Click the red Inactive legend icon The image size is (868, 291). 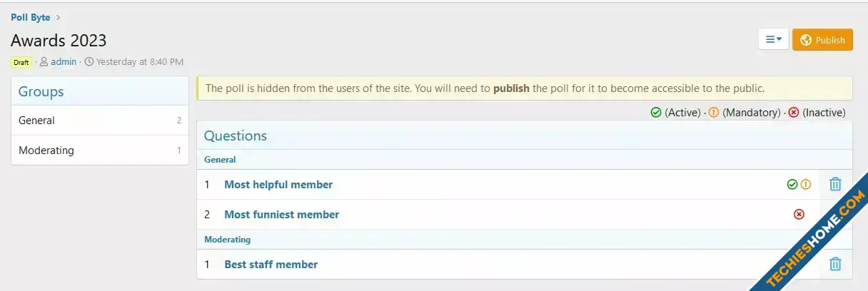(x=794, y=112)
